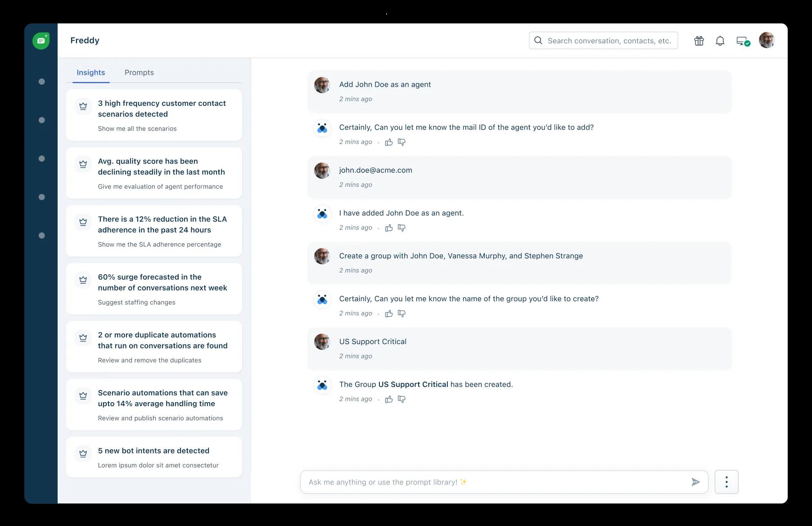The image size is (812, 526).
Task: Click the second dot in left sidebar
Action: [42, 120]
